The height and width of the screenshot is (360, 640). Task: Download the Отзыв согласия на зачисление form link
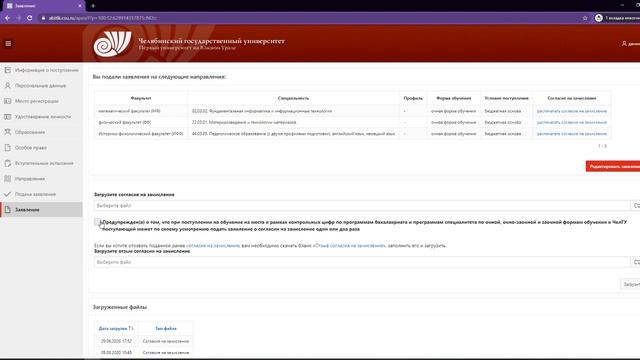click(x=349, y=246)
